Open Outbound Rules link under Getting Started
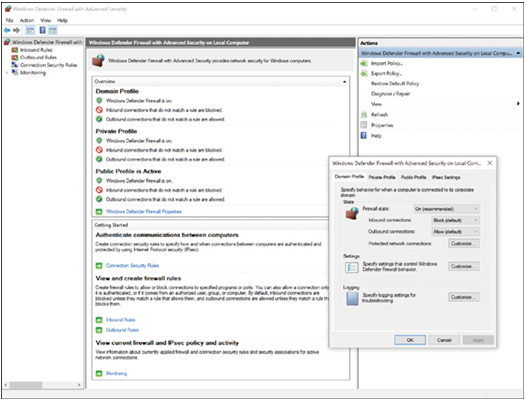The width and height of the screenshot is (527, 401). (x=122, y=330)
